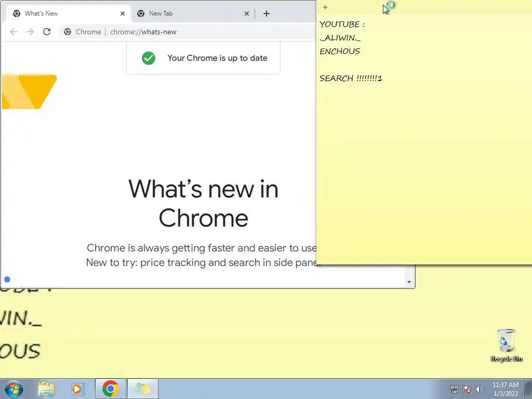Open the network tray icon
The image size is (532, 399).
pos(454,389)
